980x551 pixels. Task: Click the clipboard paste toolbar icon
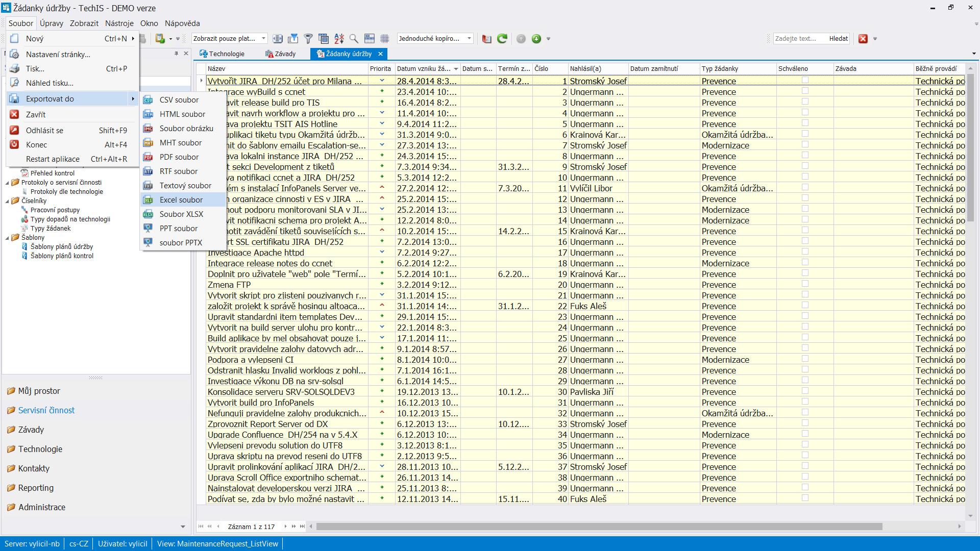coord(160,38)
